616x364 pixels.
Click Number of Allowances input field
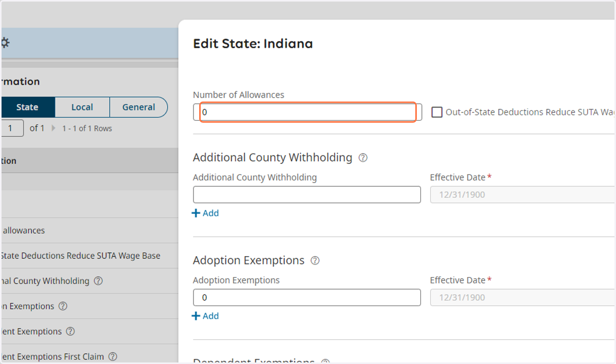(307, 112)
